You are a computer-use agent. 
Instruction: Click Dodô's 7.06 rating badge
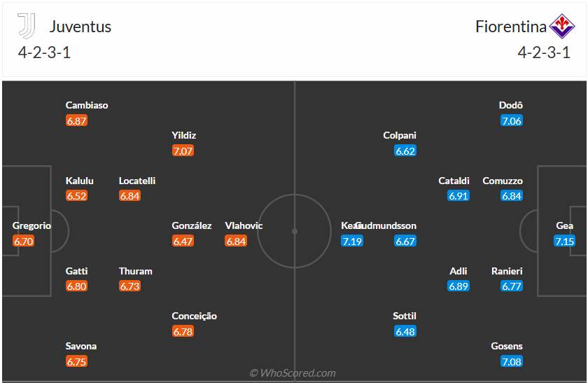point(512,121)
